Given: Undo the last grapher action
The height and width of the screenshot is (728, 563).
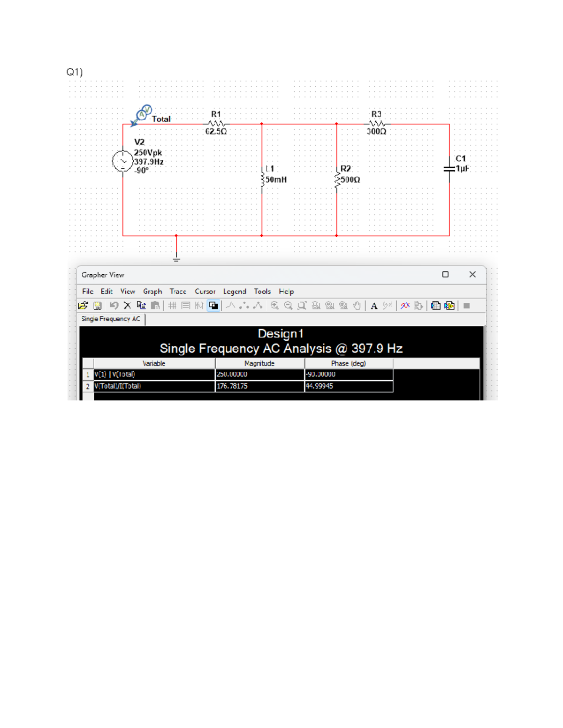Looking at the screenshot, I should [x=113, y=305].
